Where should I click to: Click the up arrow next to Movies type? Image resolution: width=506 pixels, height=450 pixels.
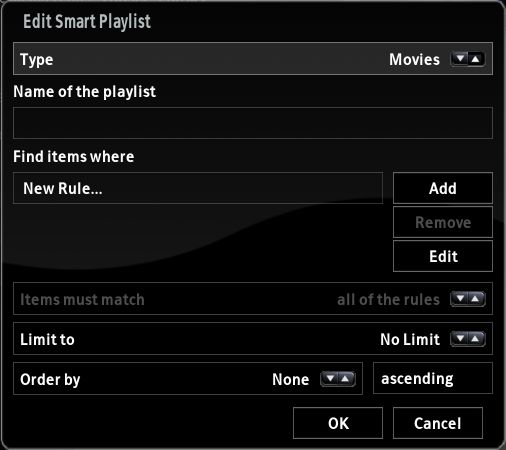476,59
